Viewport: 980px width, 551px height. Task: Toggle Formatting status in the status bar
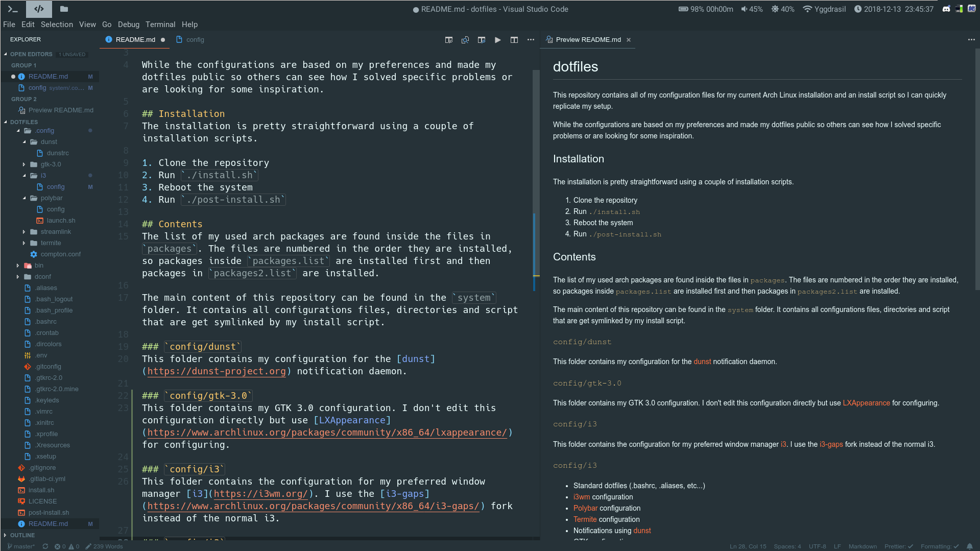tap(939, 546)
